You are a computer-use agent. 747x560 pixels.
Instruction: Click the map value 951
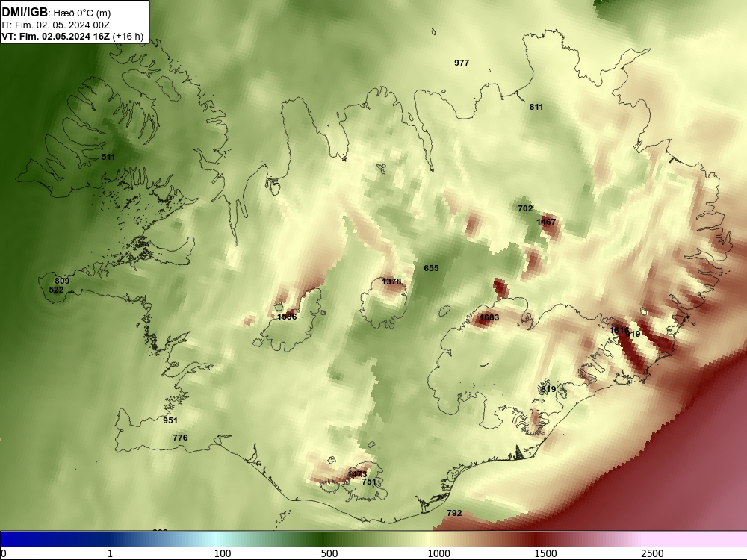(x=170, y=420)
